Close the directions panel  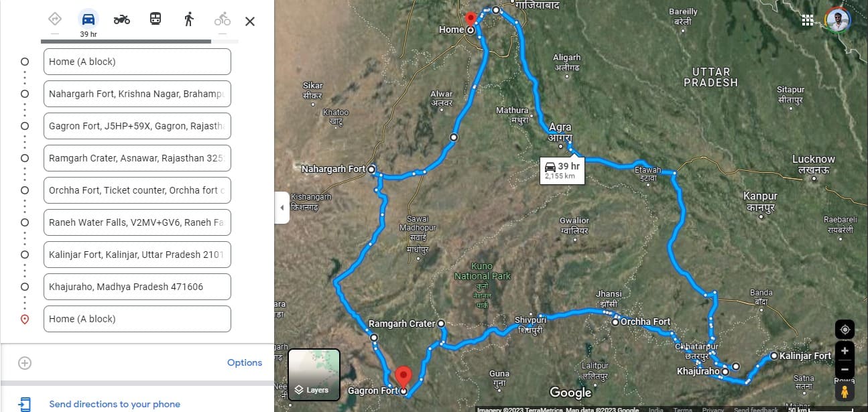pyautogui.click(x=250, y=21)
